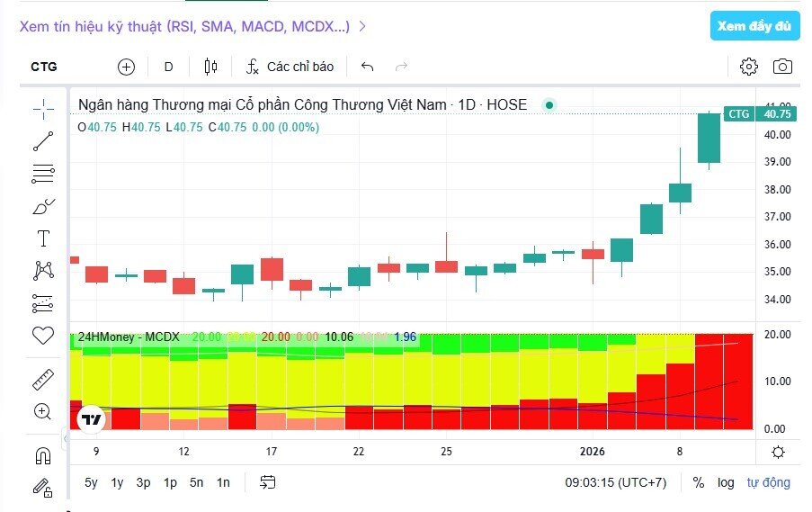812x512 pixels.
Task: Open the chart patterns tool
Action: 43,270
